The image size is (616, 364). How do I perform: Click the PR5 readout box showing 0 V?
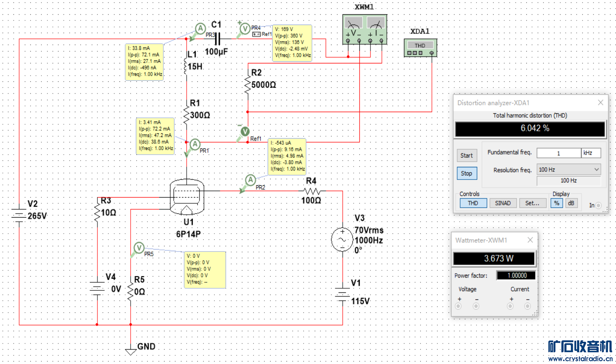[x=205, y=270]
